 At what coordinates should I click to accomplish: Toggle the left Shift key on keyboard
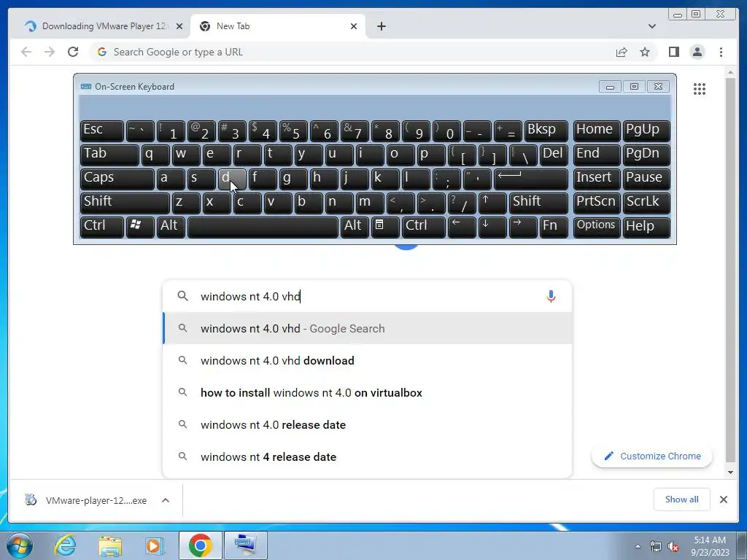pos(125,203)
